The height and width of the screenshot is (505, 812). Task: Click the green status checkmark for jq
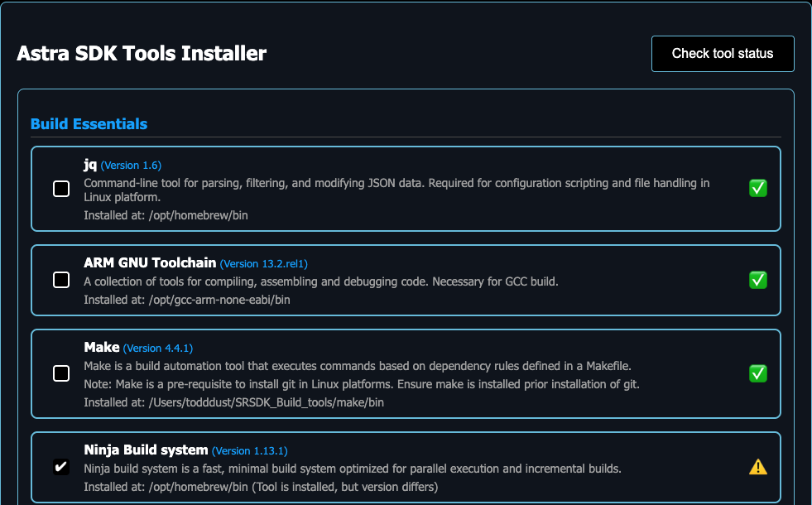click(758, 188)
